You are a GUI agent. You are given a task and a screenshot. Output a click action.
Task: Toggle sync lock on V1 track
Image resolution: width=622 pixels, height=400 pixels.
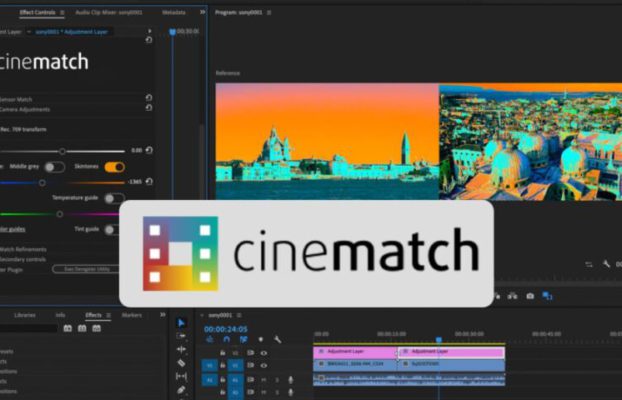pos(250,365)
